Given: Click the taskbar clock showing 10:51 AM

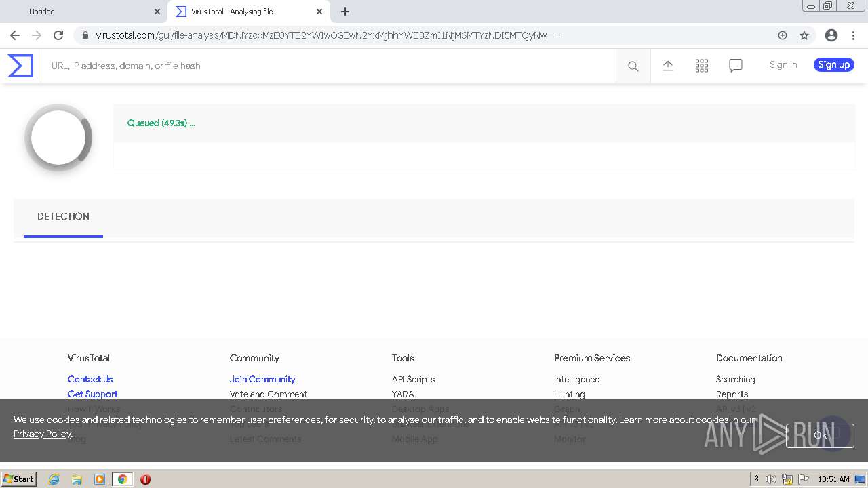Looking at the screenshot, I should 833,479.
